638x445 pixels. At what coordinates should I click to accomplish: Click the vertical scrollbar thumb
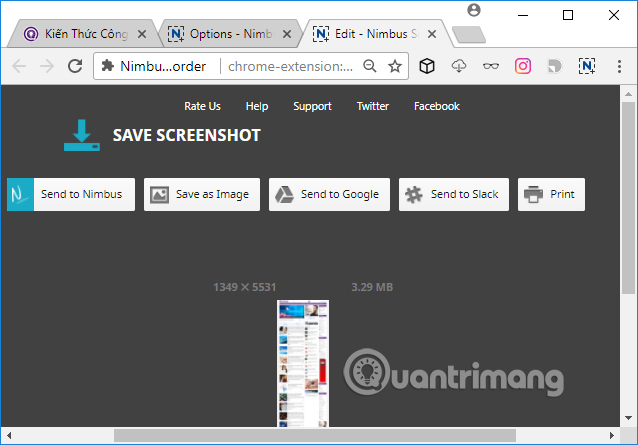628,197
